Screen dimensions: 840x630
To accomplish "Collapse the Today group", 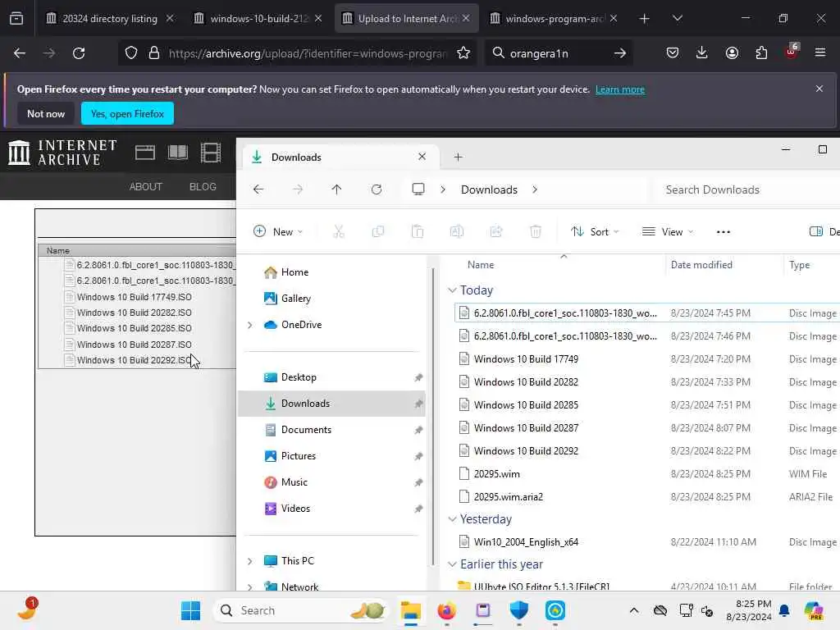I will click(x=452, y=290).
